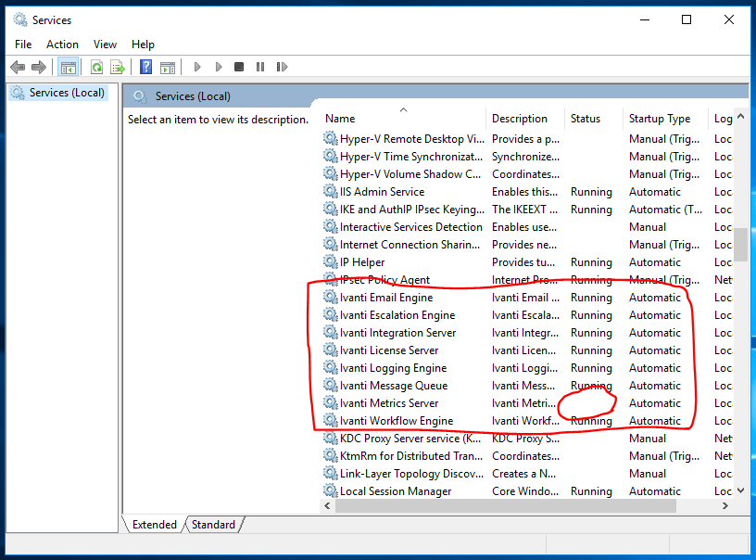Click the Restart Service icon
The width and height of the screenshot is (756, 560).
click(282, 67)
